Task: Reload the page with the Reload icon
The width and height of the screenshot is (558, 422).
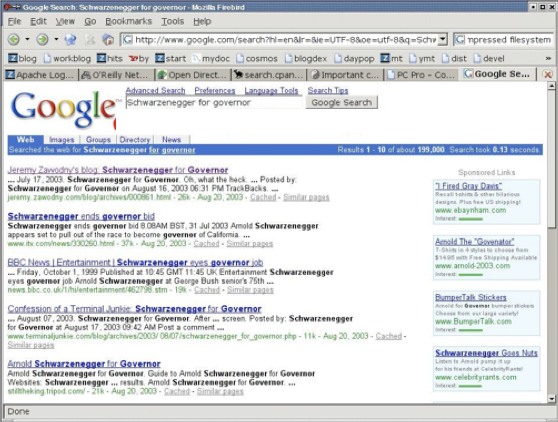Action: 70,39
